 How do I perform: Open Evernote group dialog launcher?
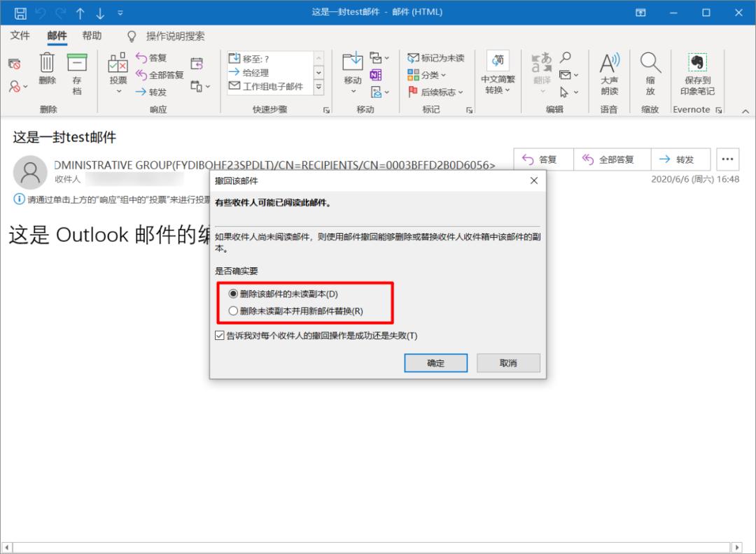tap(719, 111)
